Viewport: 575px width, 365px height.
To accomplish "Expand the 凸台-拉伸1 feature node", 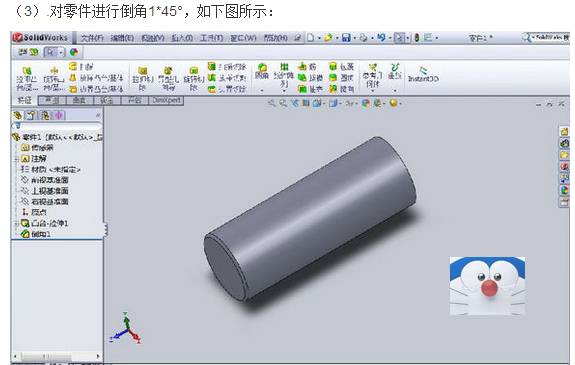I will pyautogui.click(x=16, y=223).
